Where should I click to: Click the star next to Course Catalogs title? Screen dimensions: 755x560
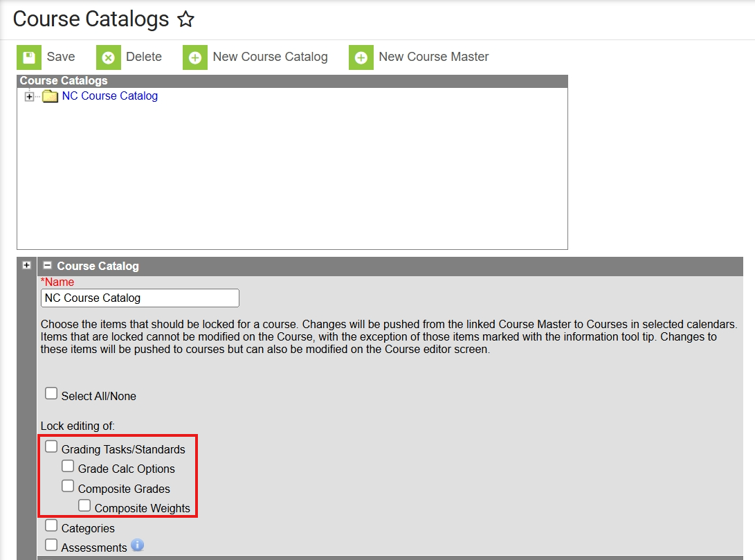[186, 20]
